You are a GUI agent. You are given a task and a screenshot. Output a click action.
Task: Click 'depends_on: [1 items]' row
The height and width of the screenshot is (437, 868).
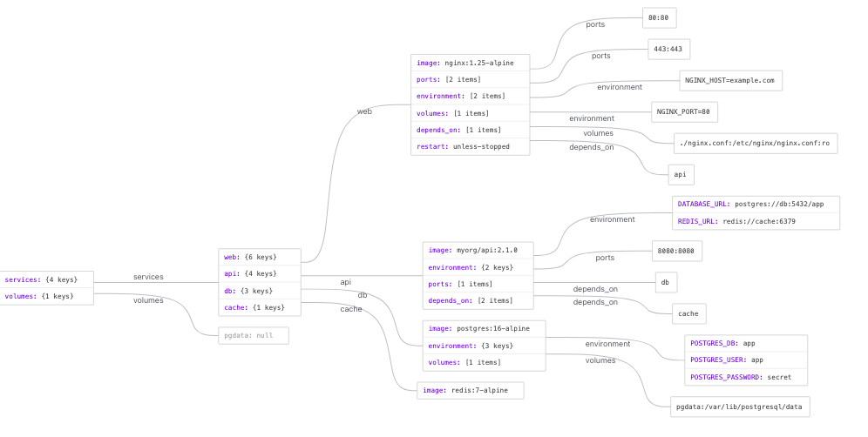(470, 130)
